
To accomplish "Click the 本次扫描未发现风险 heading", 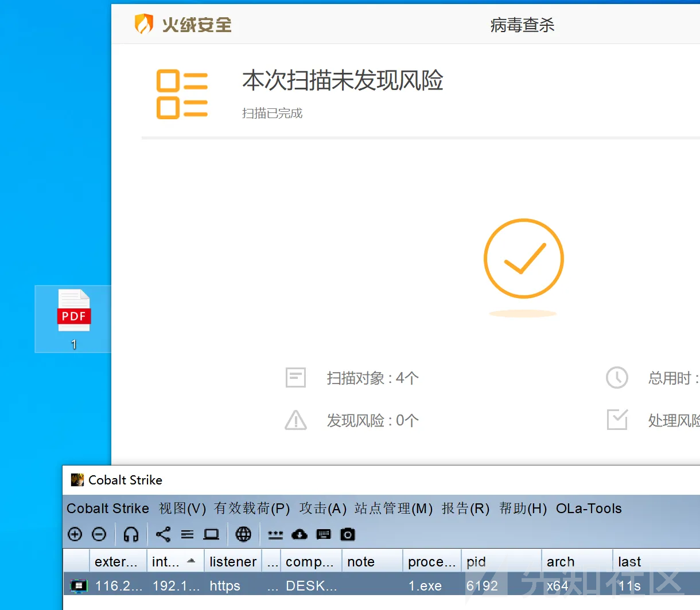I will [343, 80].
